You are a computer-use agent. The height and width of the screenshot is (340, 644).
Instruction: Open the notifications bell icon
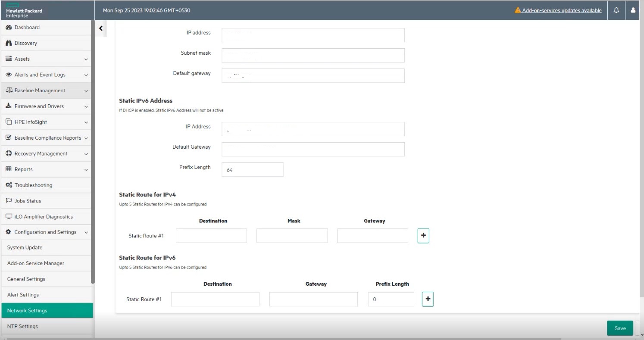coord(616,10)
